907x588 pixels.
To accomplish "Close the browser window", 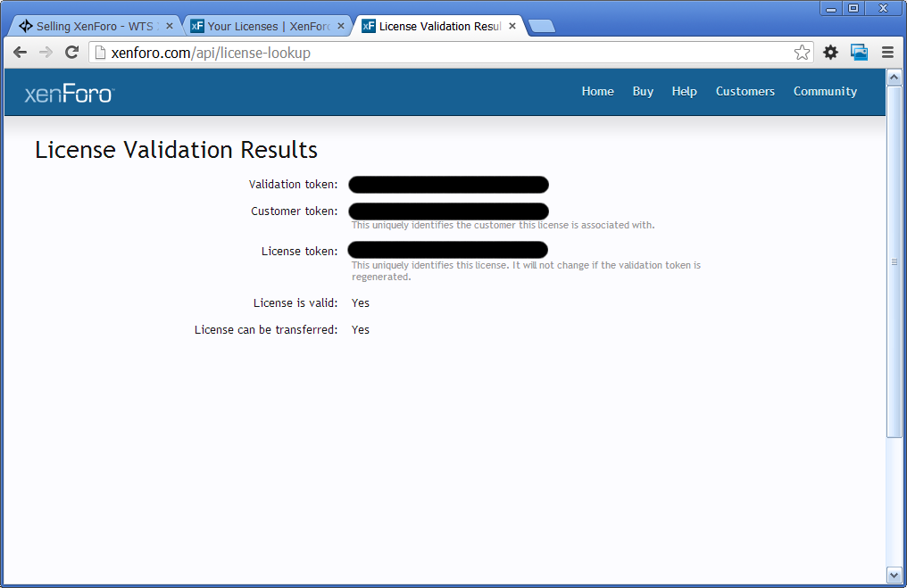I will 883,8.
